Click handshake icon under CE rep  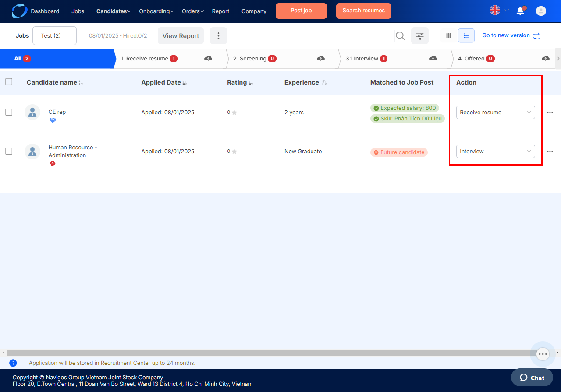[53, 120]
